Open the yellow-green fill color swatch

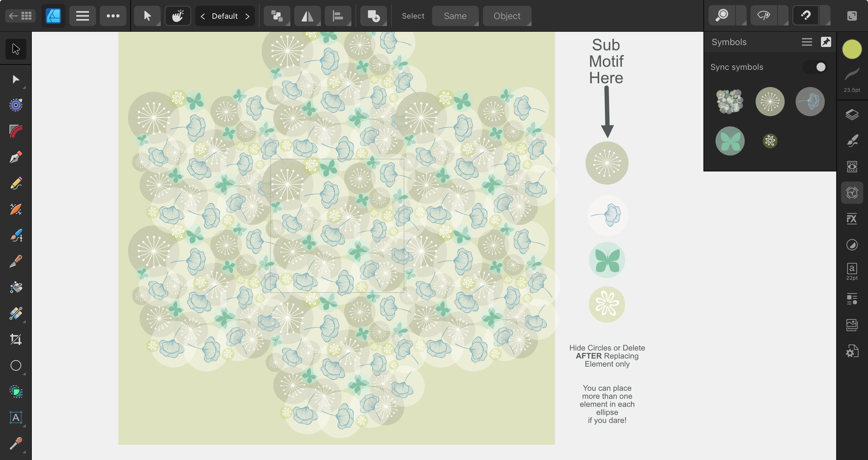point(851,49)
